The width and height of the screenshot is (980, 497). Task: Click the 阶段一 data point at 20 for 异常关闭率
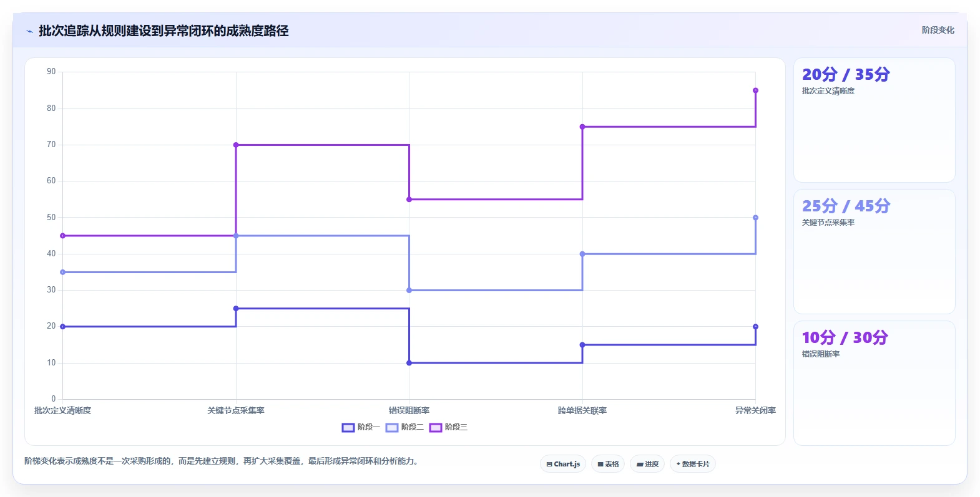[755, 327]
